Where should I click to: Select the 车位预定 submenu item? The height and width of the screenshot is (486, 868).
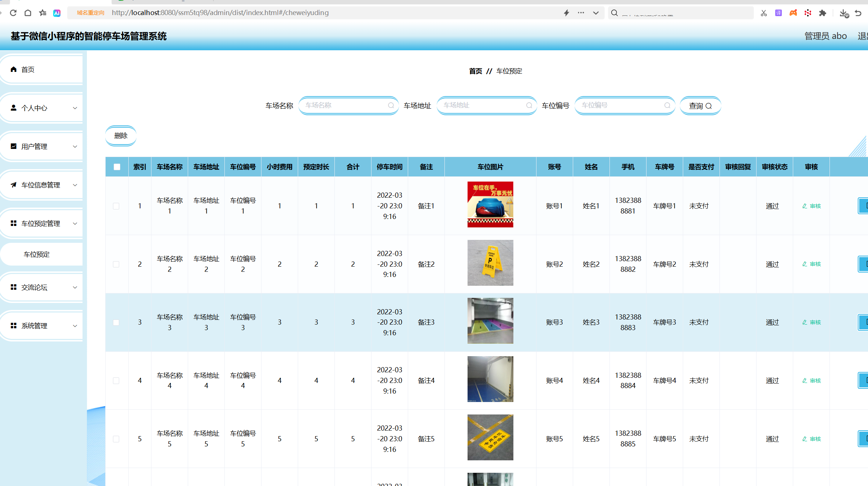click(41, 254)
